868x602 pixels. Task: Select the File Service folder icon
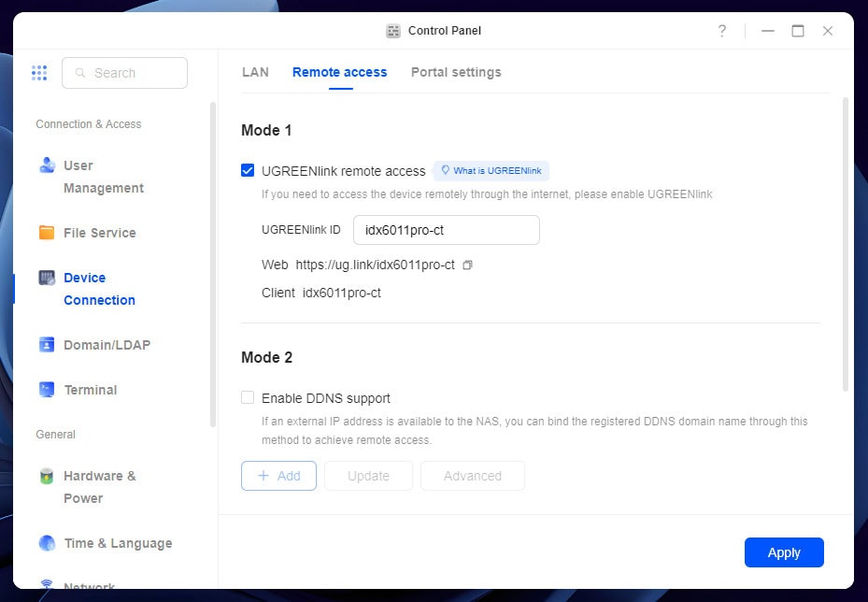[47, 233]
